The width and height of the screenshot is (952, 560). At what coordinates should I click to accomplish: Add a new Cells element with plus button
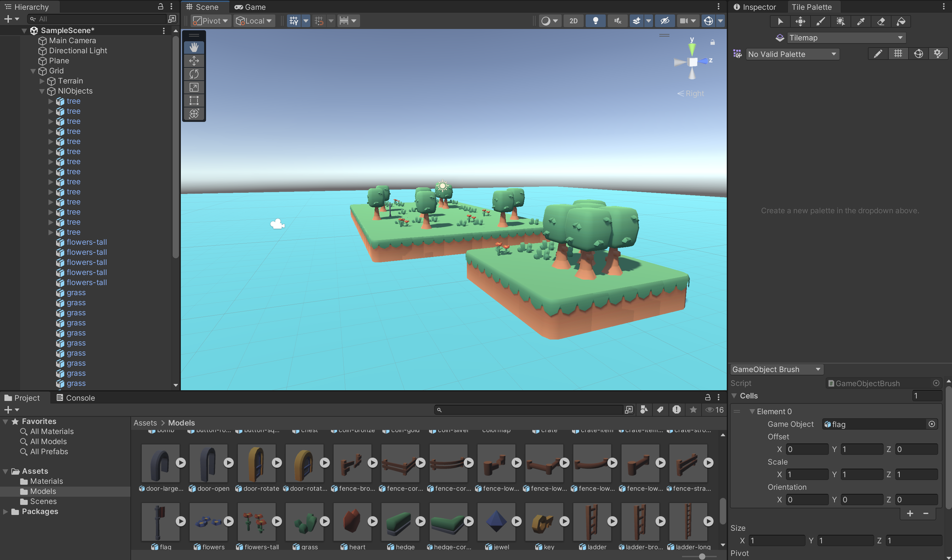pos(910,513)
